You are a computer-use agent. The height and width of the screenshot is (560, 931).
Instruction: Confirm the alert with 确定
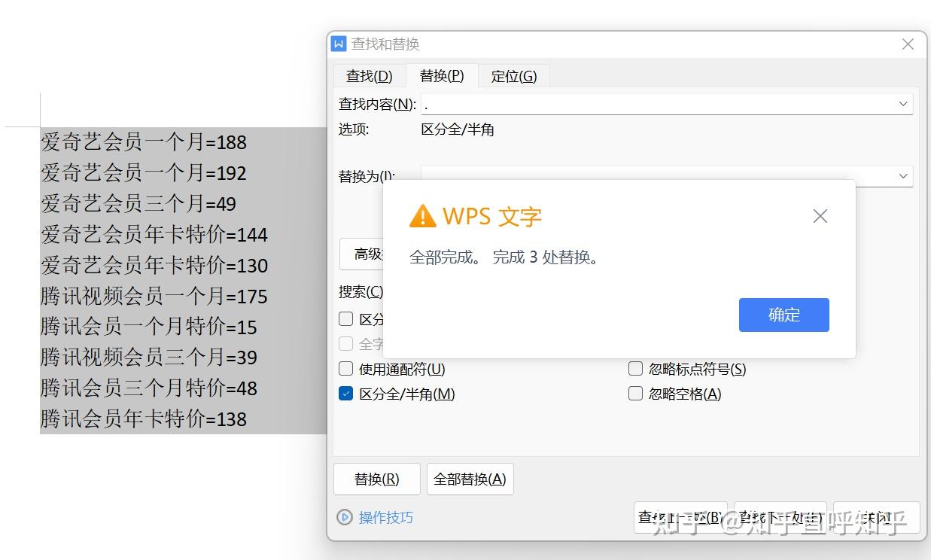coord(784,315)
